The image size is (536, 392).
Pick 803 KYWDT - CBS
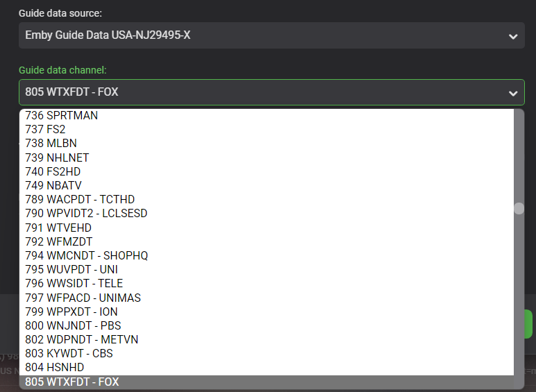267,353
